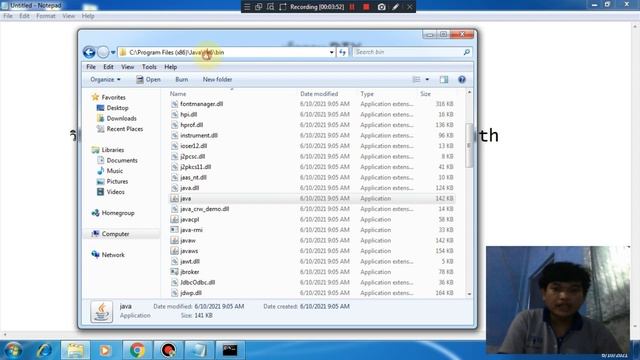The image size is (640, 360).
Task: Open the recent locations dropdown beside Forward
Action: (113, 52)
